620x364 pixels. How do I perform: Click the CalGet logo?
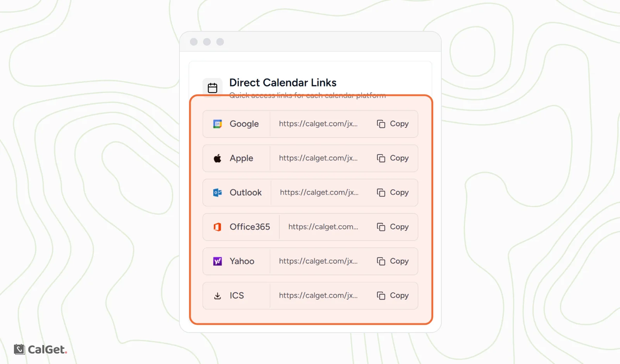(41, 349)
